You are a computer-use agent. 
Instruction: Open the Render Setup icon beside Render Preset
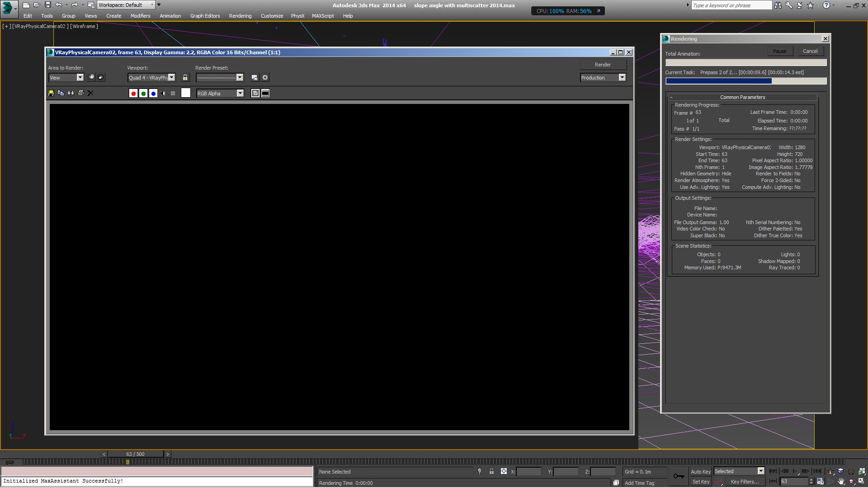[x=255, y=78]
